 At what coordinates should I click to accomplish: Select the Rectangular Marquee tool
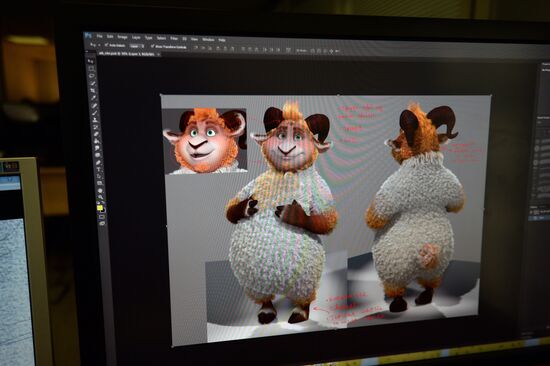tap(92, 68)
